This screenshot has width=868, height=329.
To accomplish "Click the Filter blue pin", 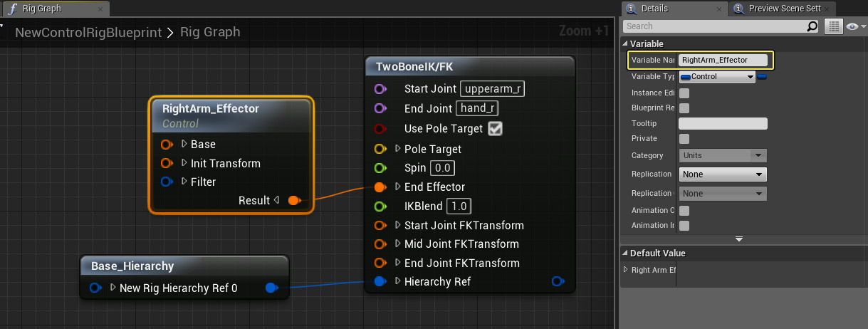I will 167,182.
